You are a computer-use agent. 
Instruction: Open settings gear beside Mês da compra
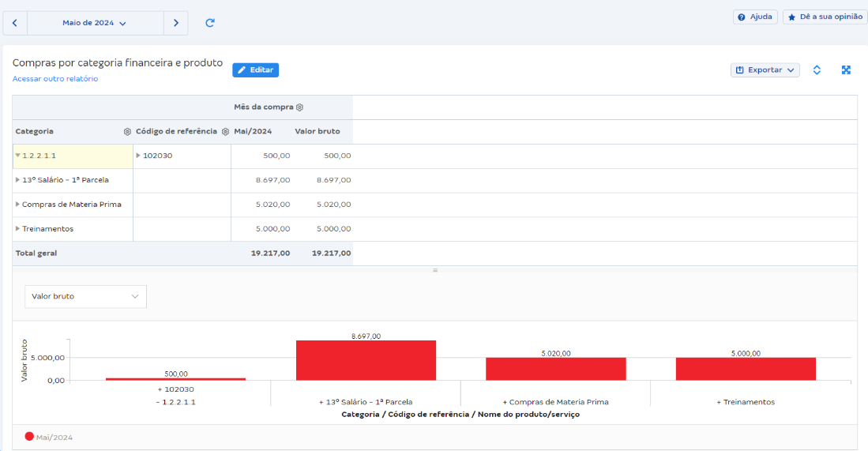(x=299, y=107)
